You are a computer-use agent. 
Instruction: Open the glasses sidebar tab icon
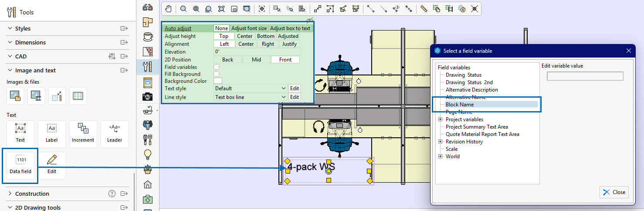148,7
